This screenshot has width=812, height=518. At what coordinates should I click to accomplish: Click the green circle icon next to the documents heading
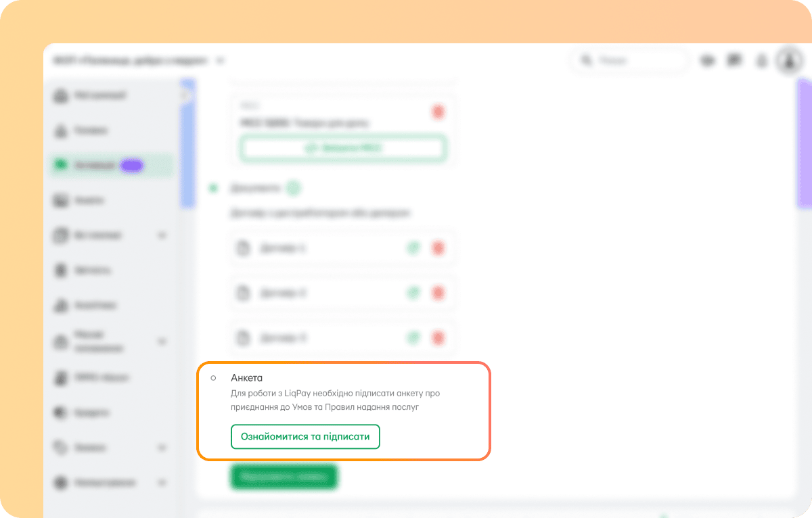[x=293, y=188]
